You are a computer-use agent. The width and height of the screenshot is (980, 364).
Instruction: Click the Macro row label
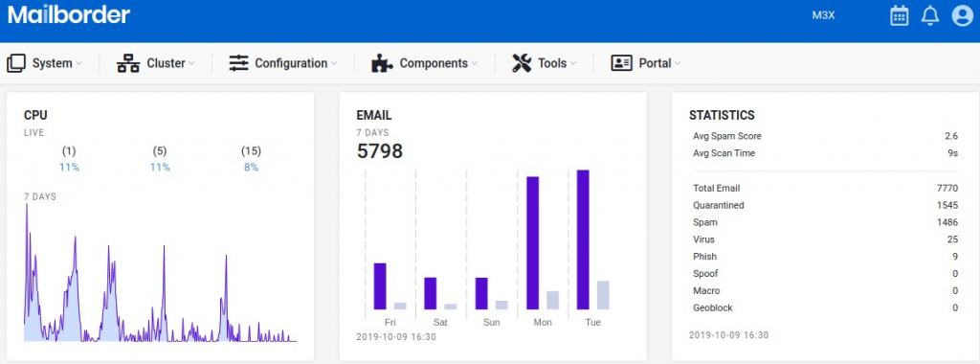(x=706, y=291)
